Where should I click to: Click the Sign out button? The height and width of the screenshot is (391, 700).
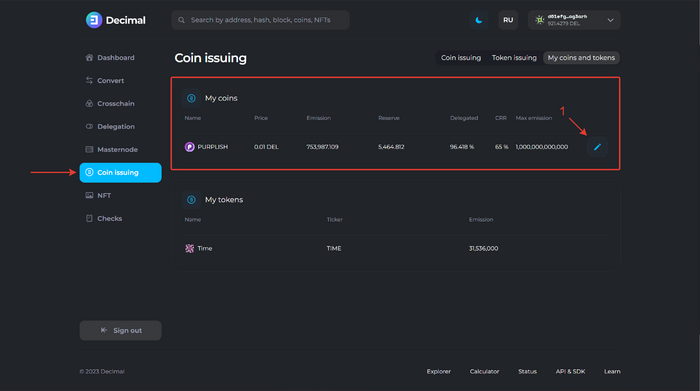point(120,330)
